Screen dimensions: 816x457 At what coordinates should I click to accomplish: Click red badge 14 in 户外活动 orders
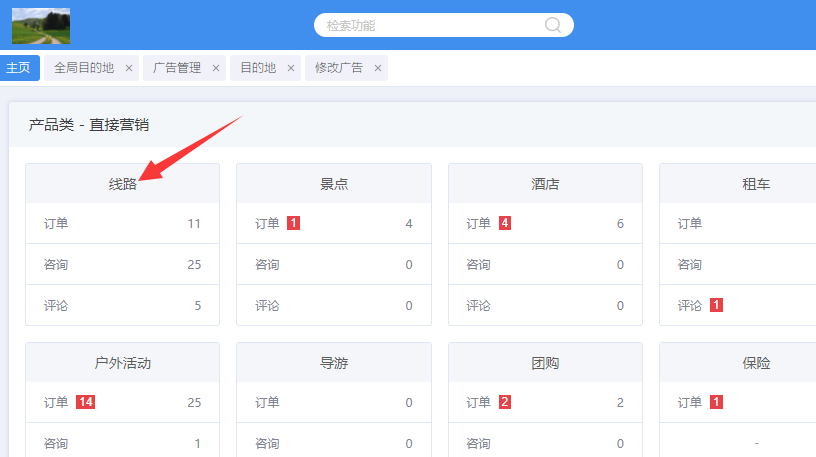click(85, 402)
